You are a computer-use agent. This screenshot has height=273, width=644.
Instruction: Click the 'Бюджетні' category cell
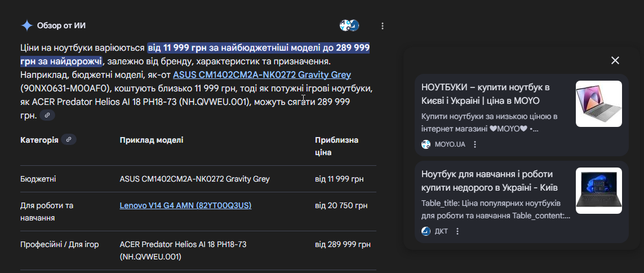[x=38, y=179]
